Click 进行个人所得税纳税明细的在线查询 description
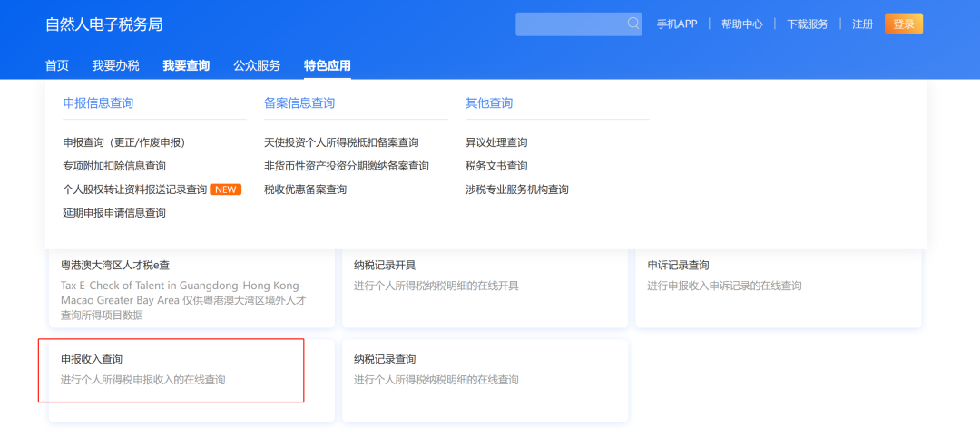The height and width of the screenshot is (446, 980). tap(436, 380)
